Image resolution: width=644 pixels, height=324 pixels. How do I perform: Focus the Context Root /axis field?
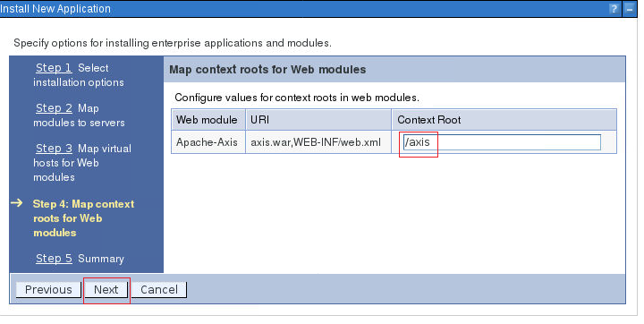click(x=502, y=142)
